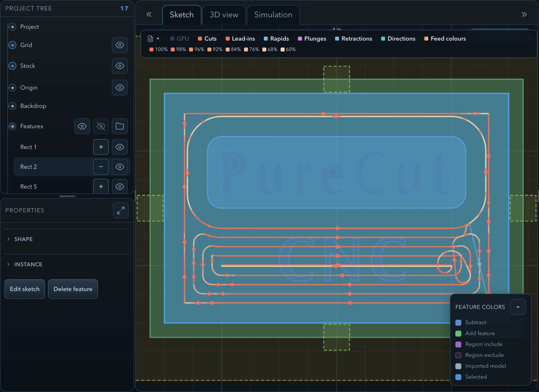Click the 84% feed colour swatch

(x=228, y=49)
